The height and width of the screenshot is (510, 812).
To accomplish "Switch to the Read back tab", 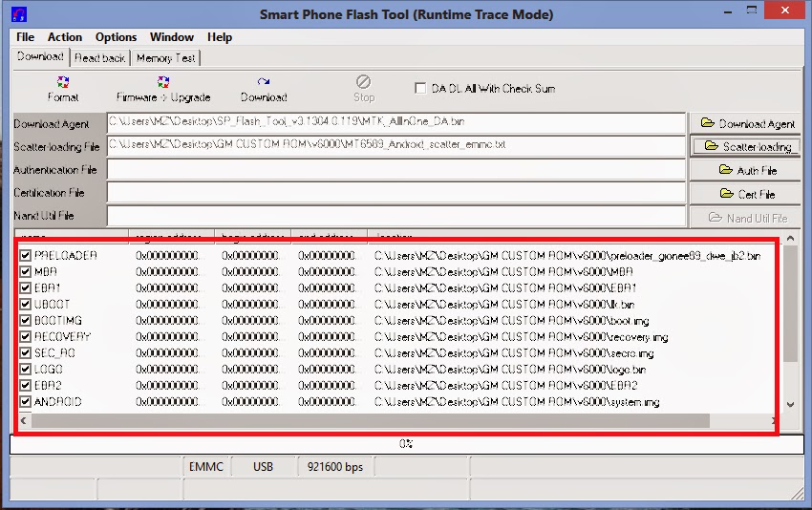I will tap(100, 58).
